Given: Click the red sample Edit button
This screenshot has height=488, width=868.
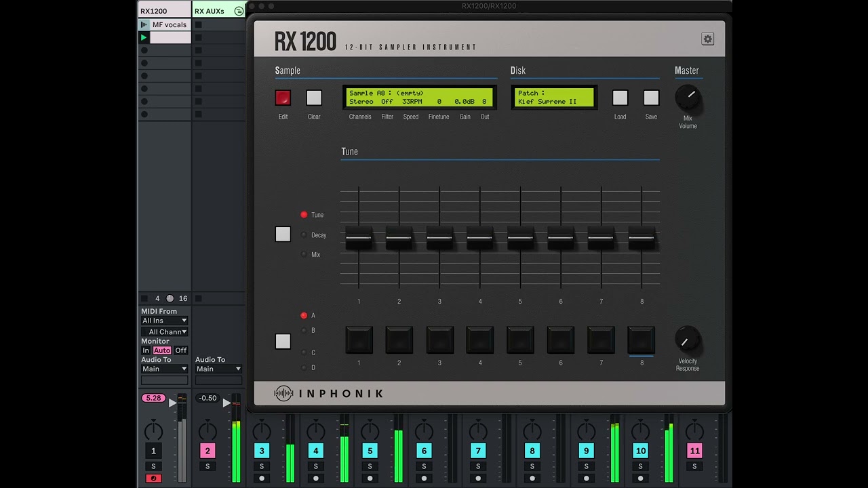Looking at the screenshot, I should click(x=283, y=98).
